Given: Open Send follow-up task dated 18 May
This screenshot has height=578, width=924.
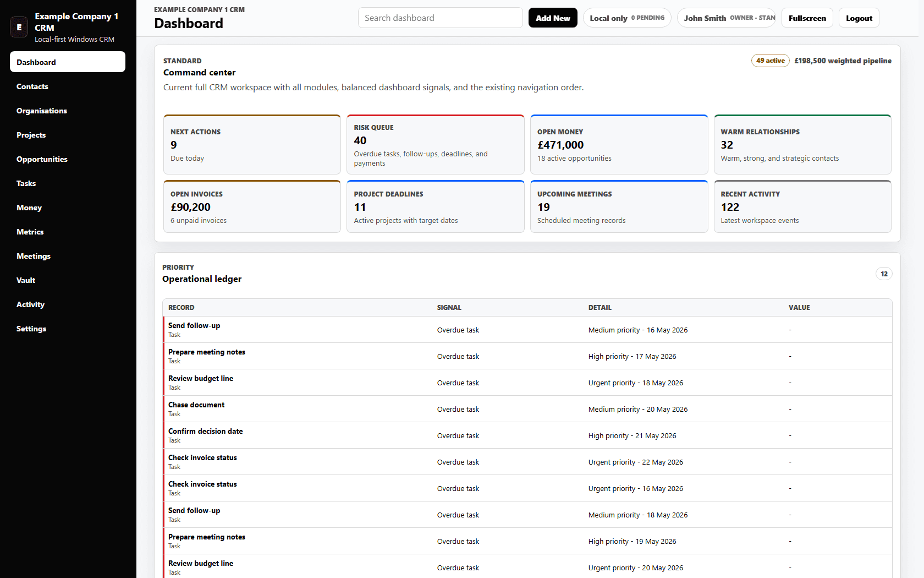Looking at the screenshot, I should coord(527,515).
